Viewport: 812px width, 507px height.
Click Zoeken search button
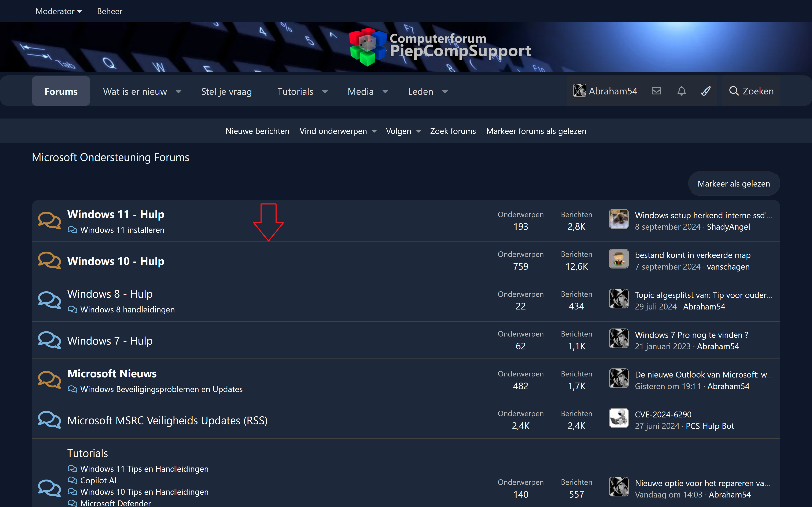[751, 91]
